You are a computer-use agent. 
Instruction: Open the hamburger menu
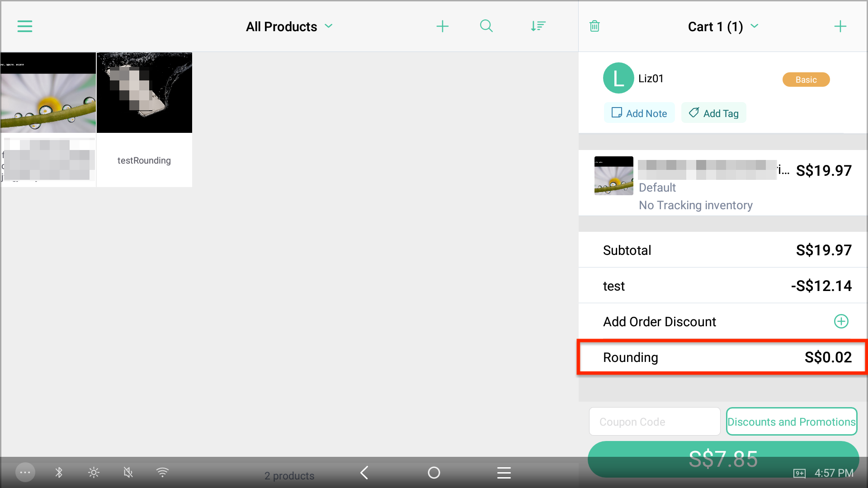click(25, 26)
